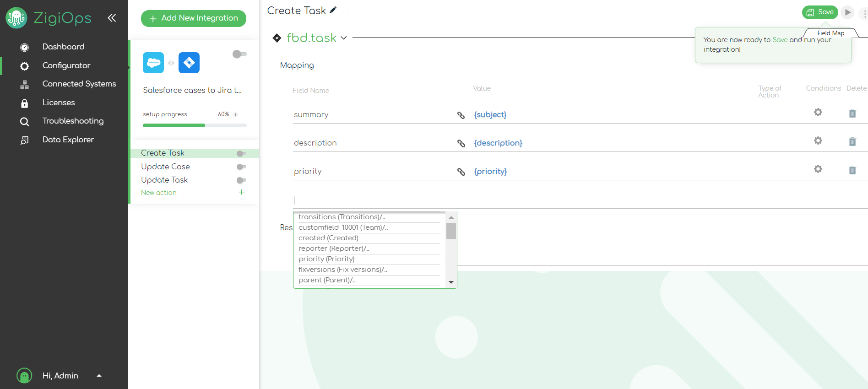Open conditions gear for summary

click(x=818, y=112)
